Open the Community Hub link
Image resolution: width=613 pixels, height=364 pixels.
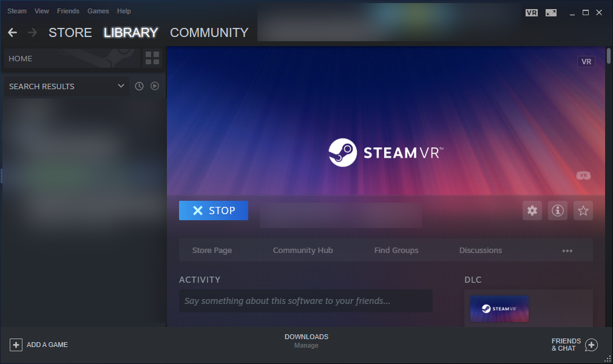[303, 250]
